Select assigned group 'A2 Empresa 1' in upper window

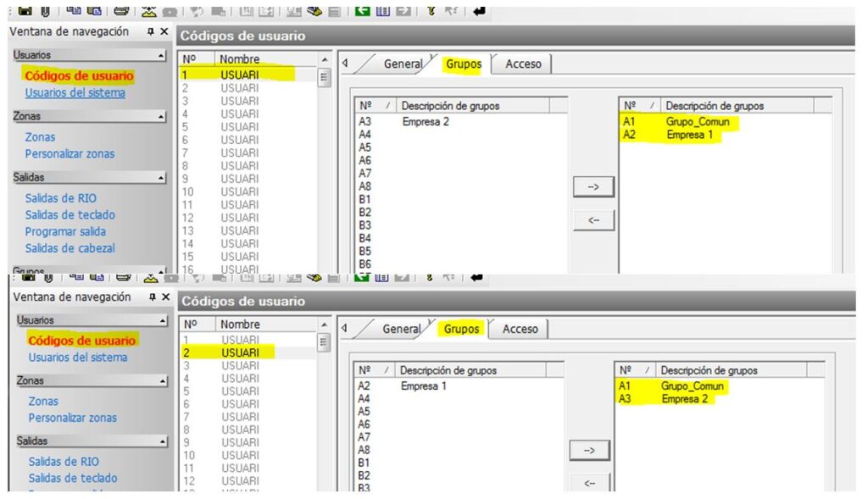pos(726,135)
